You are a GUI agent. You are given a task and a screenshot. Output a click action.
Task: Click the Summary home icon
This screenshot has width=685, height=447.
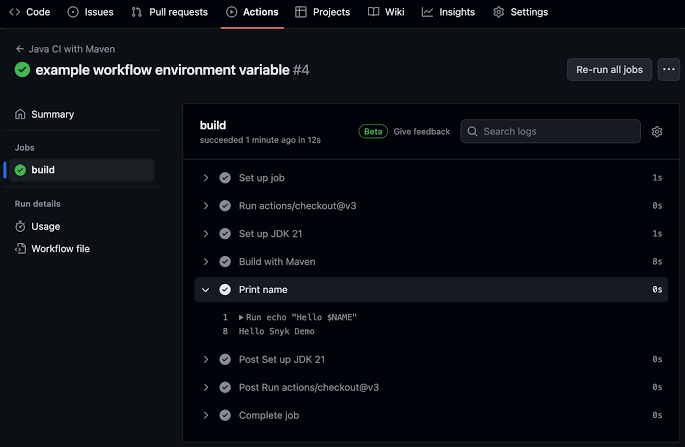(x=20, y=114)
